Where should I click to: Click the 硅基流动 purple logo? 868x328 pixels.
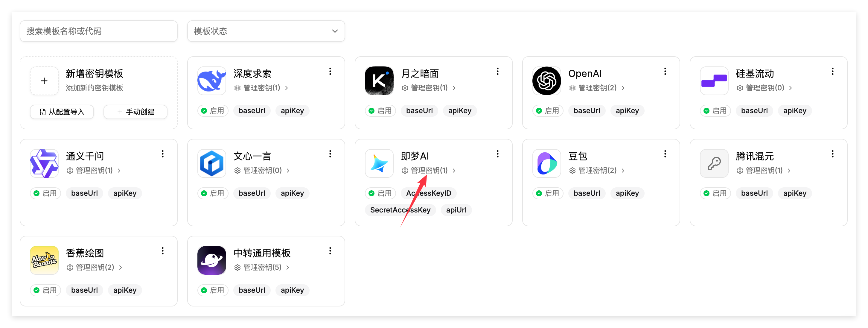pyautogui.click(x=714, y=81)
